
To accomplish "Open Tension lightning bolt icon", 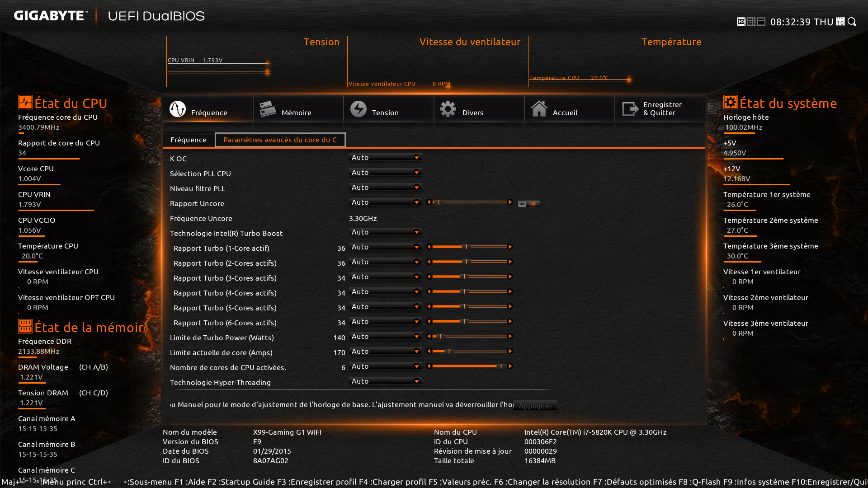I will click(359, 109).
